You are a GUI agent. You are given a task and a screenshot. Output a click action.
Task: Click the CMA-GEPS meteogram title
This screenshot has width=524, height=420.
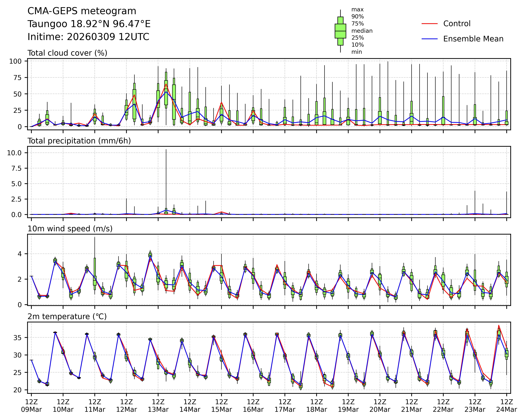pyautogui.click(x=82, y=11)
